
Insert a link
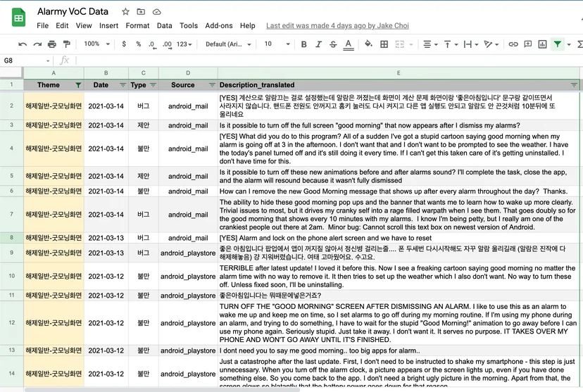(x=513, y=44)
